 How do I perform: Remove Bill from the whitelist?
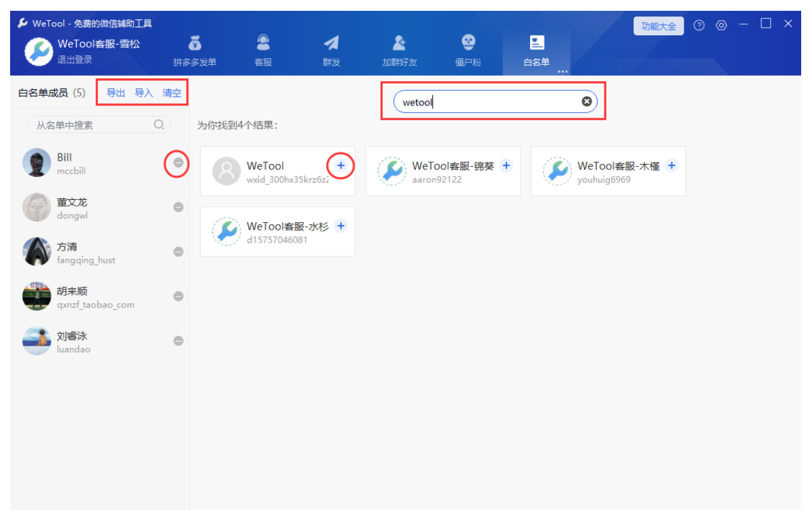point(178,163)
